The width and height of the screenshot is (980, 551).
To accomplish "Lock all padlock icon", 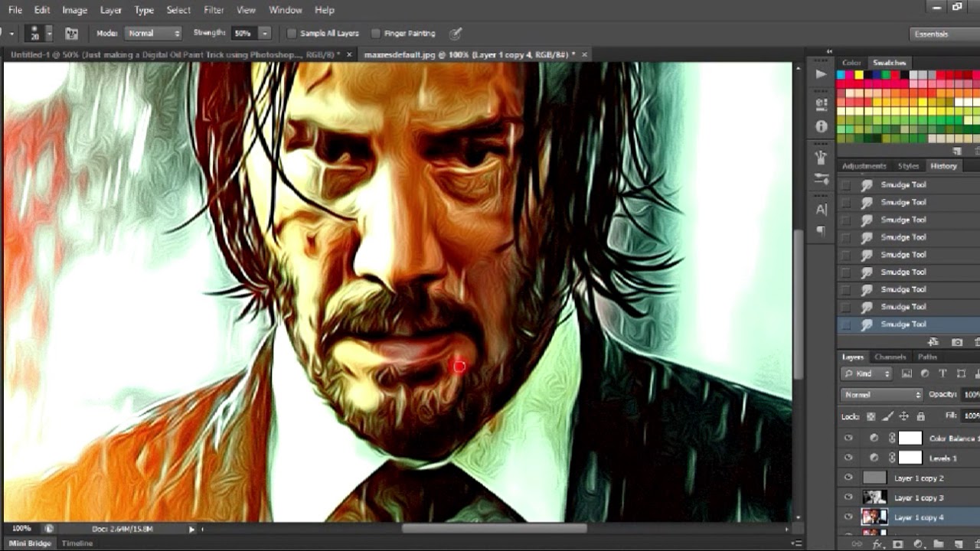I will pos(921,416).
